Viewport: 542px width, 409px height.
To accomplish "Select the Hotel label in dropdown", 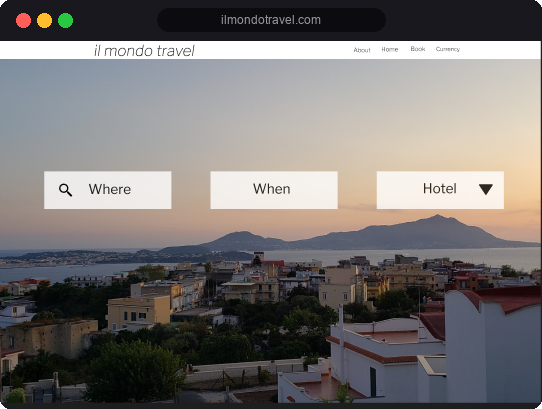I will pyautogui.click(x=440, y=188).
